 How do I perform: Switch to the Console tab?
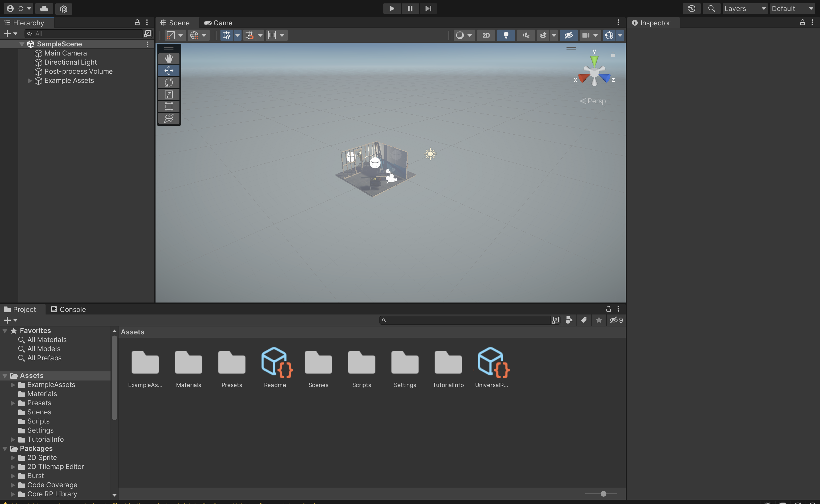pos(68,309)
